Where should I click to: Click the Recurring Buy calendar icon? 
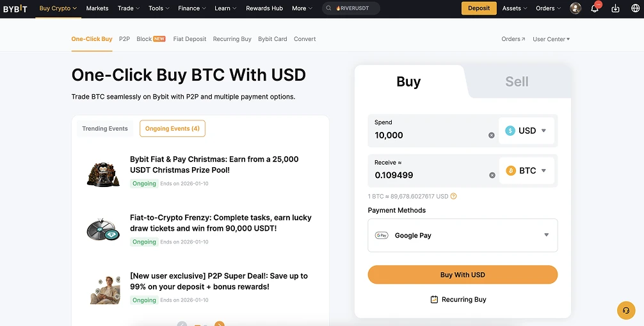click(x=434, y=299)
